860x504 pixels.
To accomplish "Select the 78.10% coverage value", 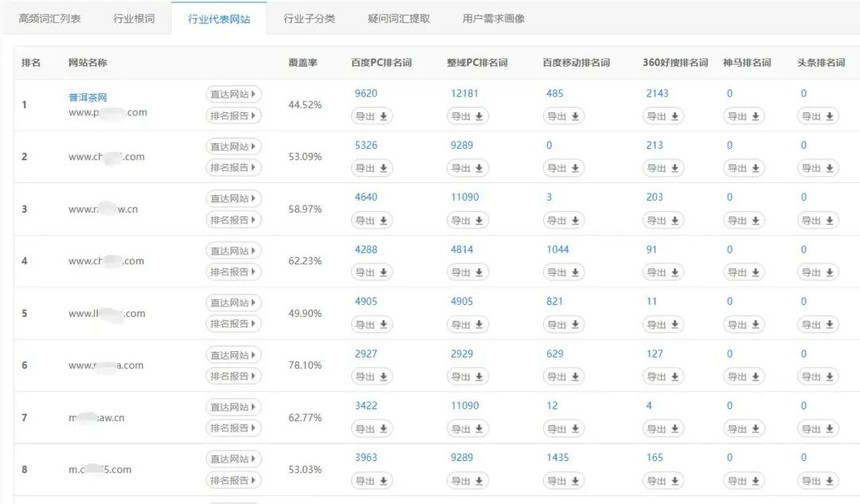I will click(x=305, y=365).
